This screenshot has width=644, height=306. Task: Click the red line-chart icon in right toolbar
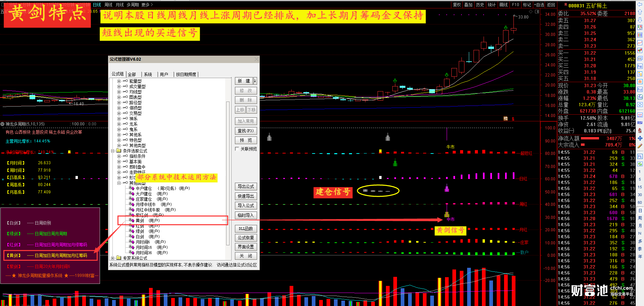point(640,43)
